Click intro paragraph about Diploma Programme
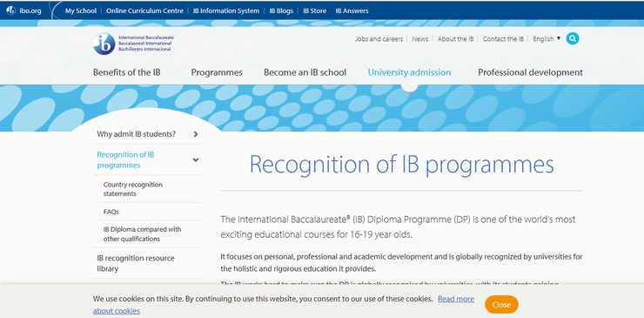 click(x=398, y=227)
